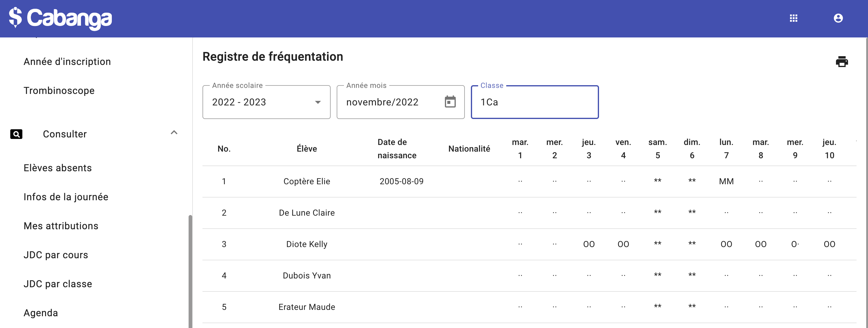The width and height of the screenshot is (868, 328).
Task: Click Coptère Elie's sam. 5 ** cell
Action: 657,181
